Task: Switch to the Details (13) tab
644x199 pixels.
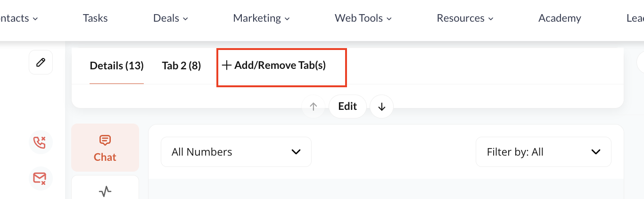Action: (116, 66)
